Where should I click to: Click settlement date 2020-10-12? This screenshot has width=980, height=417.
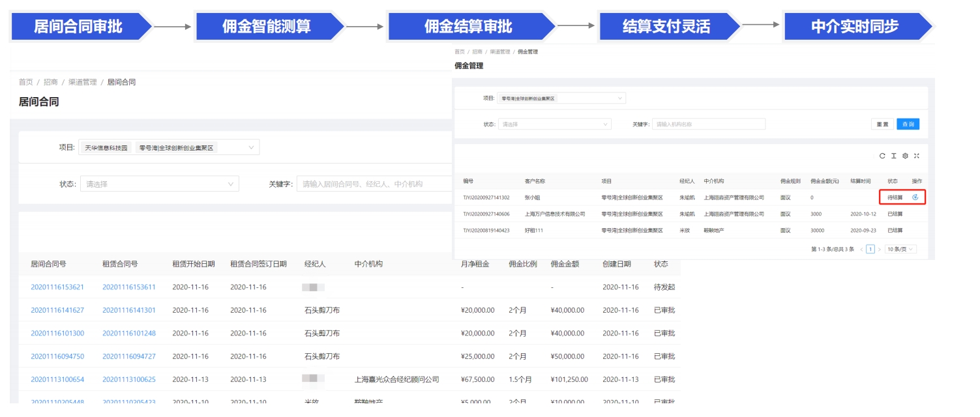coord(863,214)
